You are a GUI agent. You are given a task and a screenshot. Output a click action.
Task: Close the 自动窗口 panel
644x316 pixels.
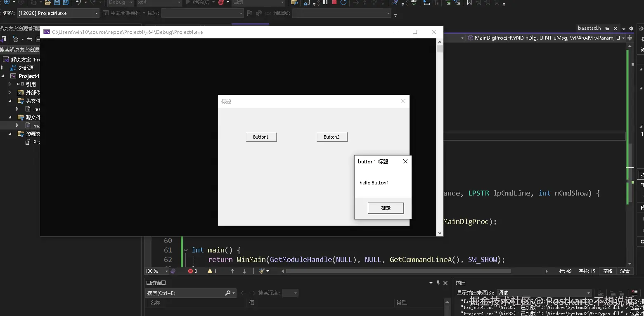445,283
